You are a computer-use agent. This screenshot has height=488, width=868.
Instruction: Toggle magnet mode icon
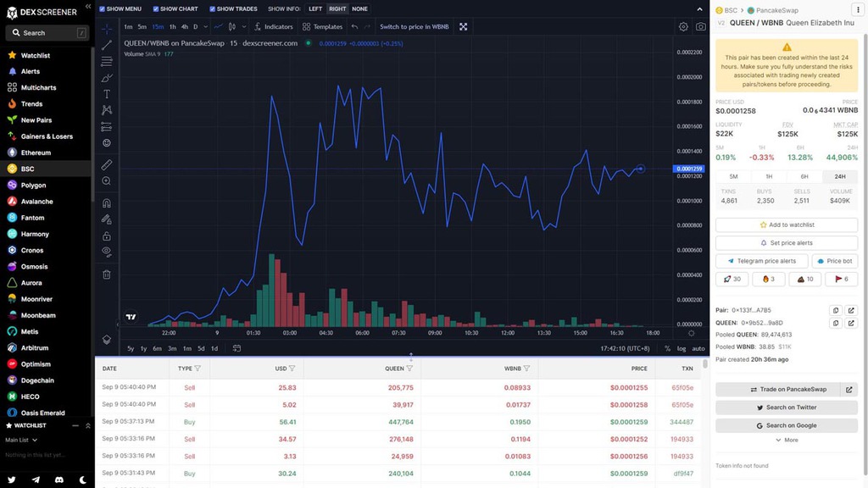(107, 203)
